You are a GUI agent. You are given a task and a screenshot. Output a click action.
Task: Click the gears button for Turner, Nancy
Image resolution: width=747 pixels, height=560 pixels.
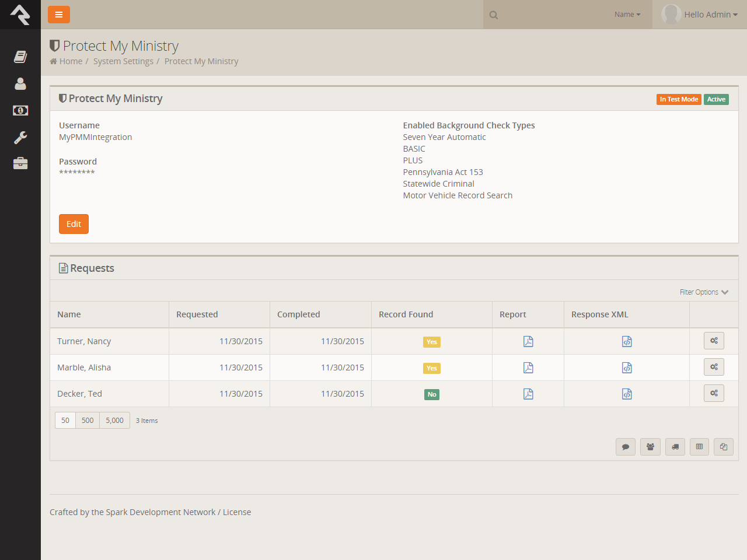tap(714, 341)
